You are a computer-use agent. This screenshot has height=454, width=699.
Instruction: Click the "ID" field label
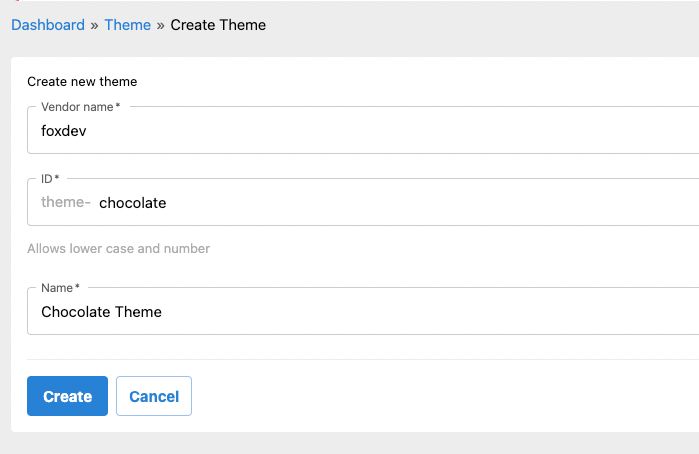click(x=47, y=178)
